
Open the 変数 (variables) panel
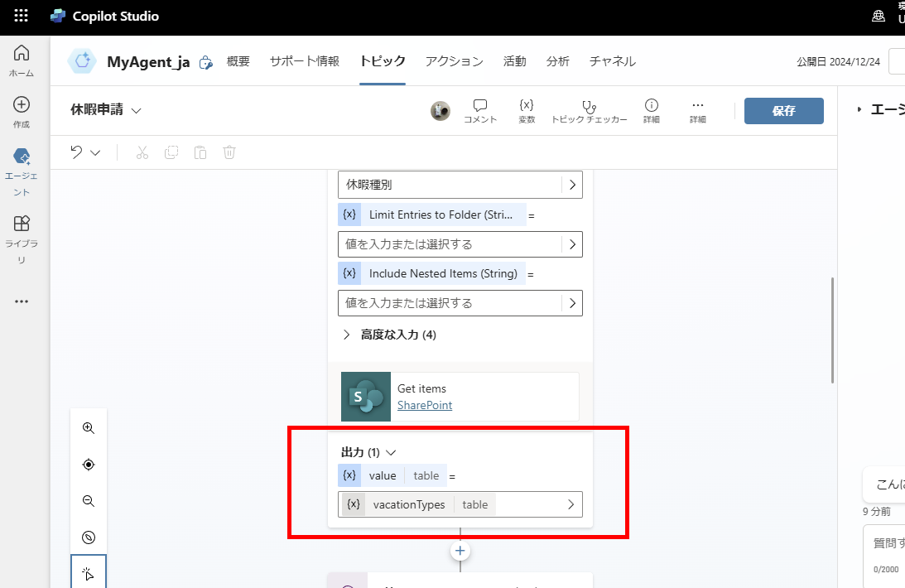coord(526,110)
